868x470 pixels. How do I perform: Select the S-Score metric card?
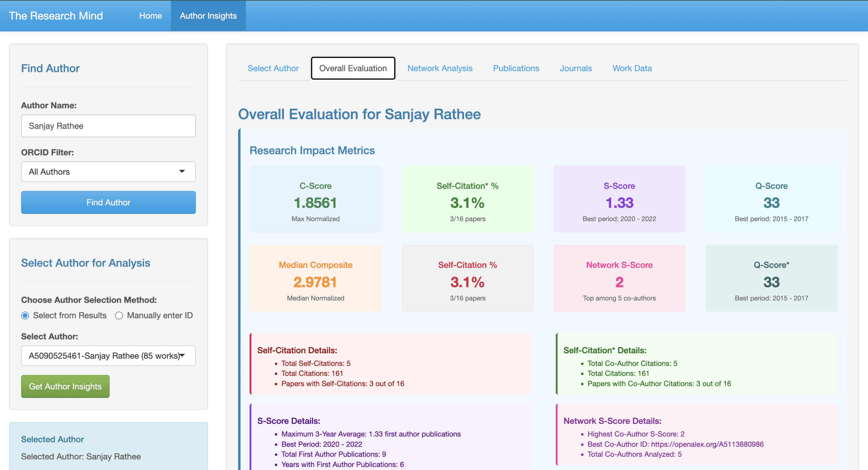coord(619,199)
